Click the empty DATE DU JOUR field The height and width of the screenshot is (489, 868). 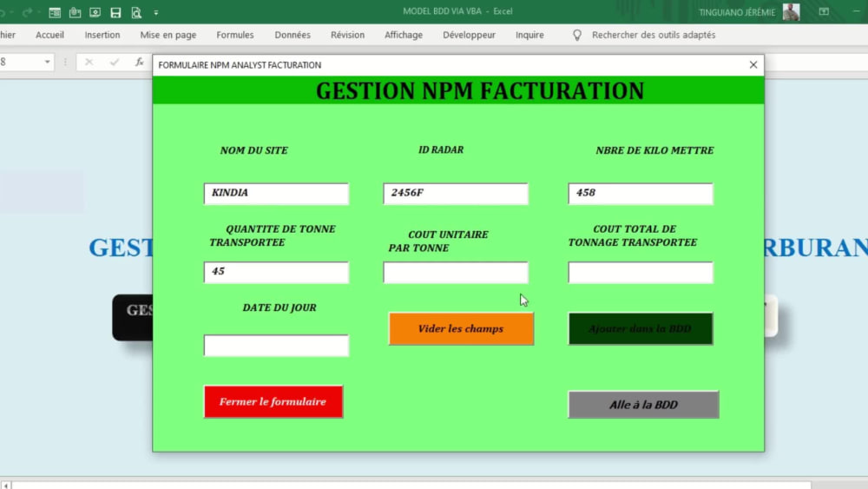276,345
